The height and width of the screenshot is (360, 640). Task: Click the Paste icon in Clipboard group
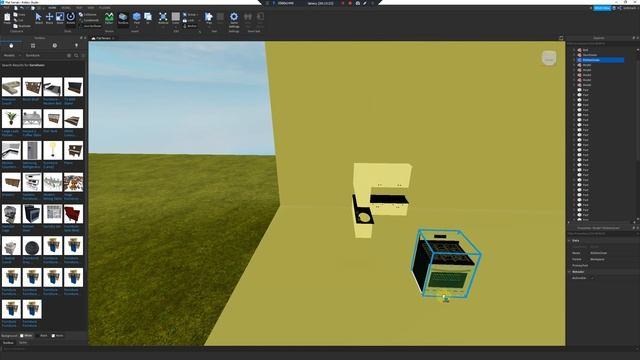point(7,17)
